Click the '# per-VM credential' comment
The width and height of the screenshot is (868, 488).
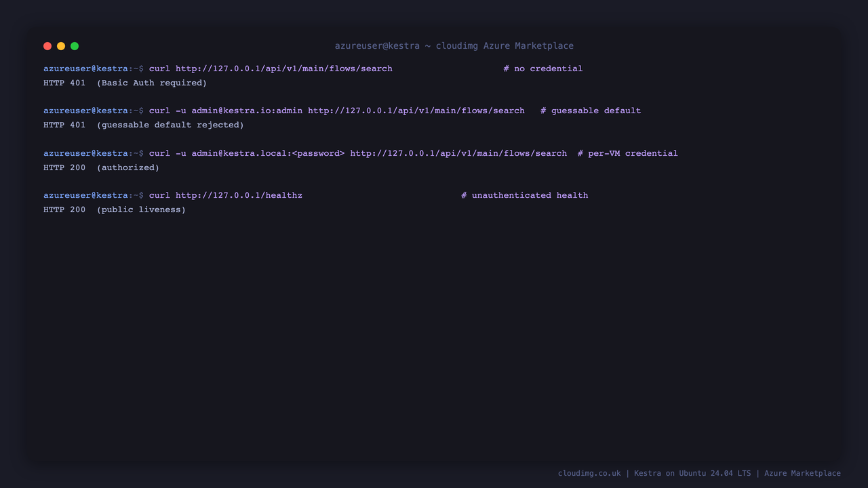(628, 153)
